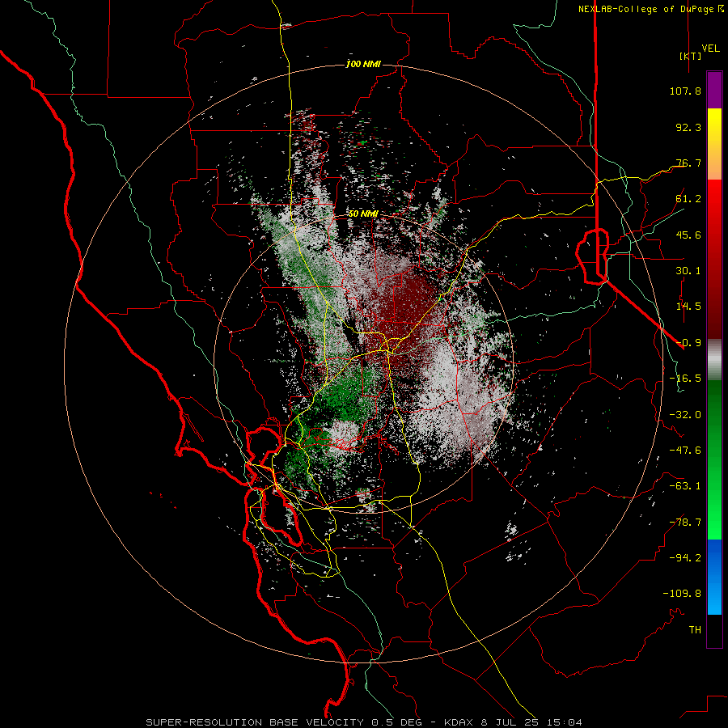The width and height of the screenshot is (728, 728).
Task: Pick the yellow-orange band of the color bar
Action: [x=714, y=144]
